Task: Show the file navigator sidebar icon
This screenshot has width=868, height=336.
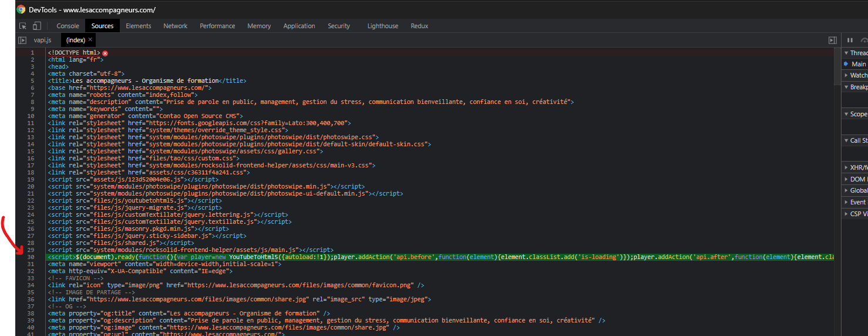Action: [22, 40]
